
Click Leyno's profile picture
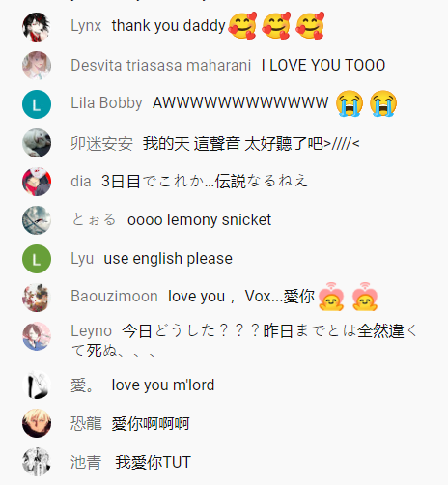37,336
